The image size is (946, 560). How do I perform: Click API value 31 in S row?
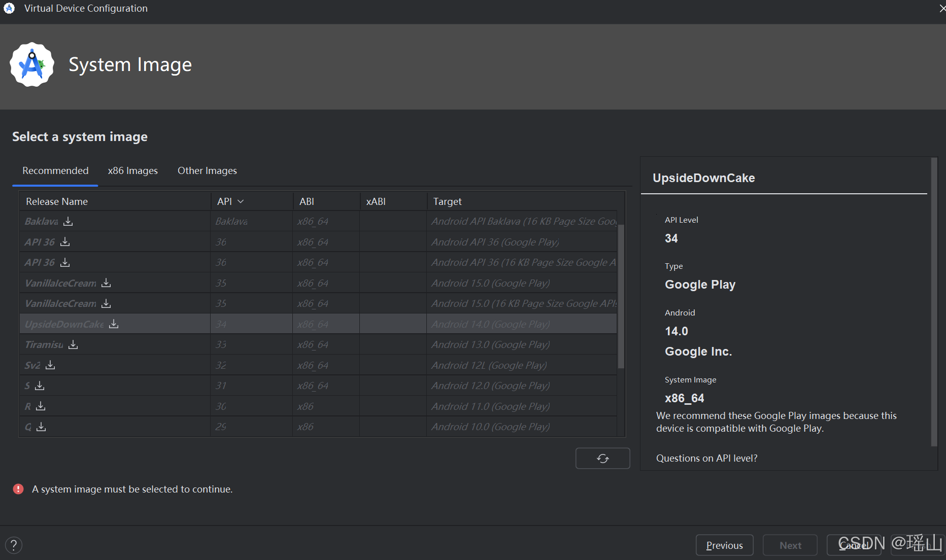pyautogui.click(x=221, y=386)
